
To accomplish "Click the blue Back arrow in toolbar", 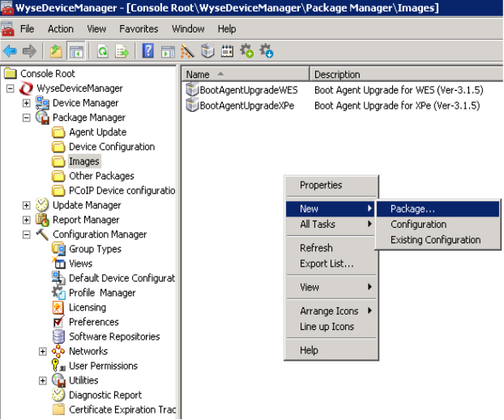I will (x=11, y=51).
